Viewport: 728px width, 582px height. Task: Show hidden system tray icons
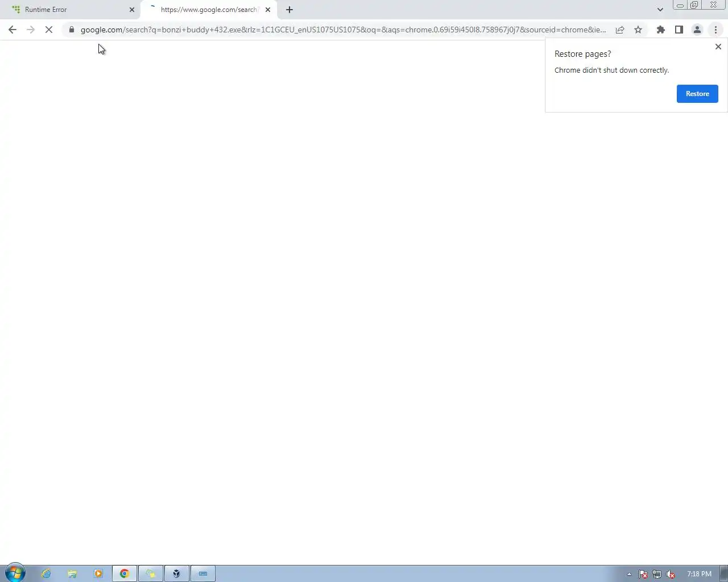[629, 574]
